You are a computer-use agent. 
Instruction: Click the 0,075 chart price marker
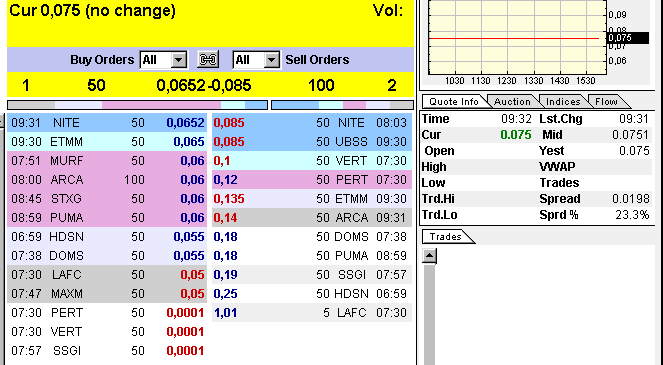pos(627,38)
